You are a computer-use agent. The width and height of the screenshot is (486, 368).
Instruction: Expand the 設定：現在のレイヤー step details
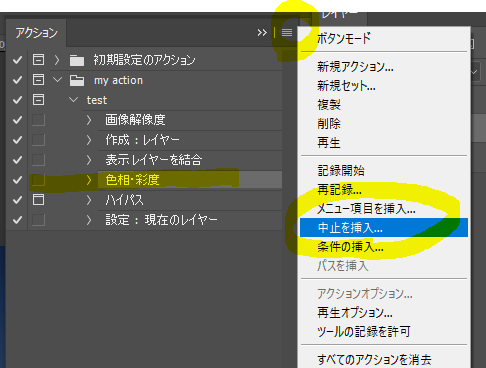click(x=89, y=220)
